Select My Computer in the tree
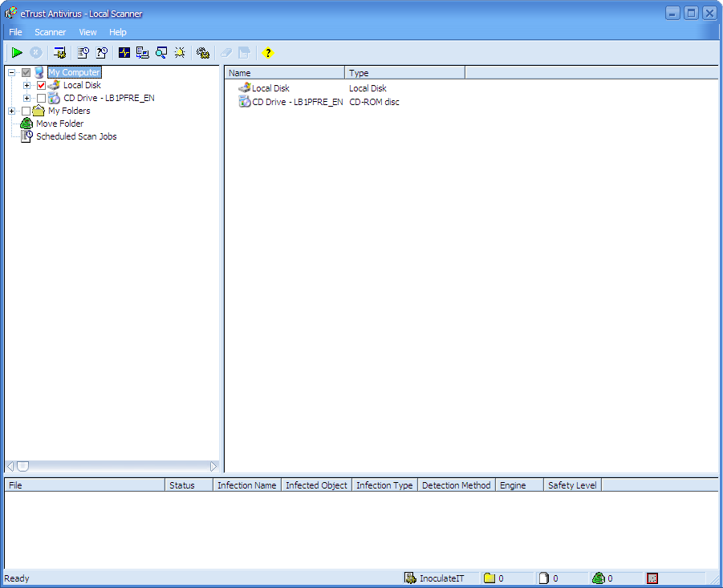The width and height of the screenshot is (723, 588). (x=75, y=72)
